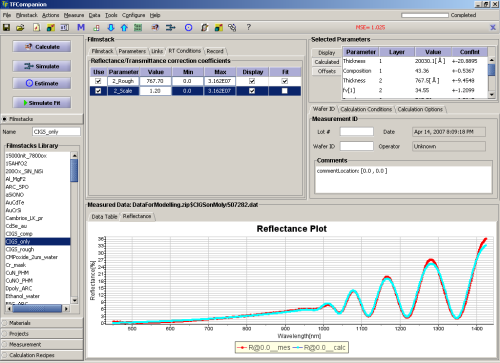
Task: Click the blue M toolbar icon
Action: pyautogui.click(x=81, y=27)
